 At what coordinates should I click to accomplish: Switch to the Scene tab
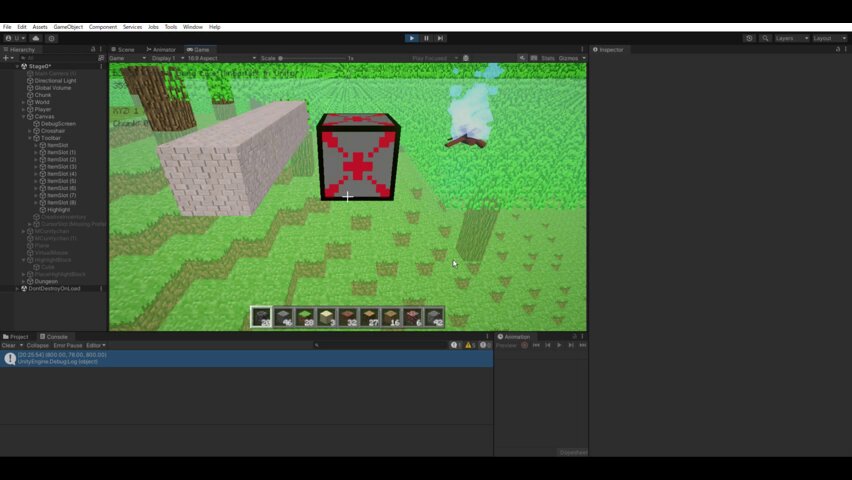click(123, 49)
